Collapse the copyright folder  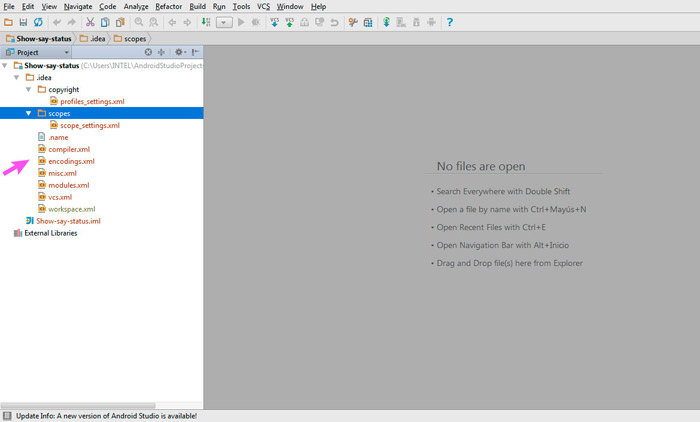pyautogui.click(x=28, y=89)
